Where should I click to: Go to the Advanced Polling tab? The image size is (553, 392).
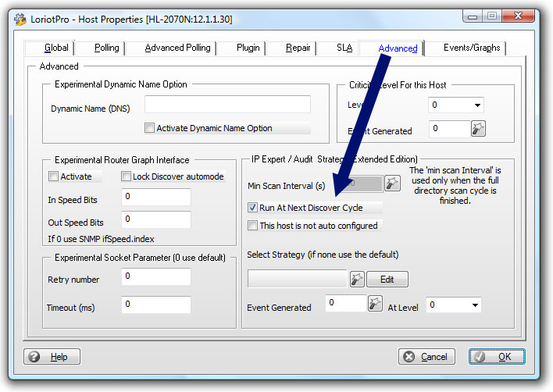pos(171,48)
